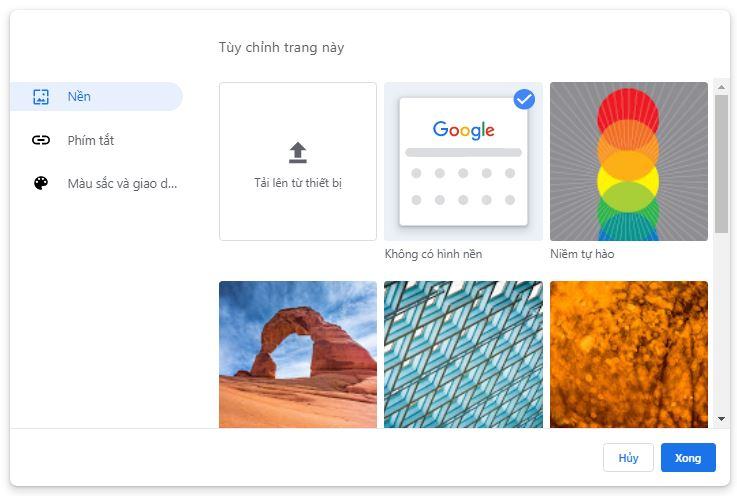Viewport: 737px width, 496px height.
Task: Click the upload arrow icon
Action: click(x=298, y=152)
